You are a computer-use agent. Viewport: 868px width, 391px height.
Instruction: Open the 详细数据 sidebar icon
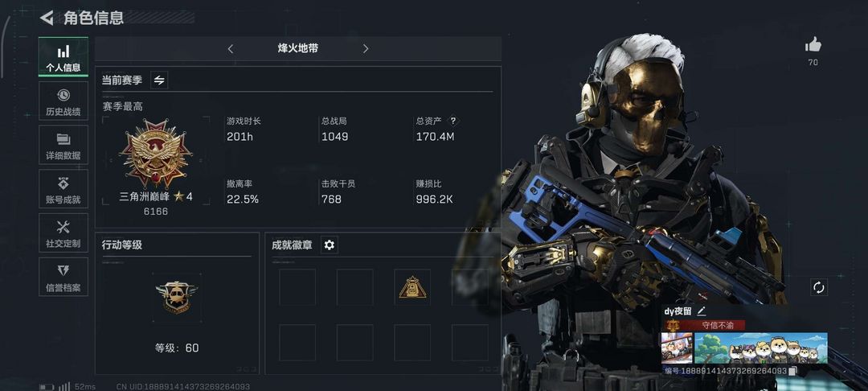click(63, 145)
